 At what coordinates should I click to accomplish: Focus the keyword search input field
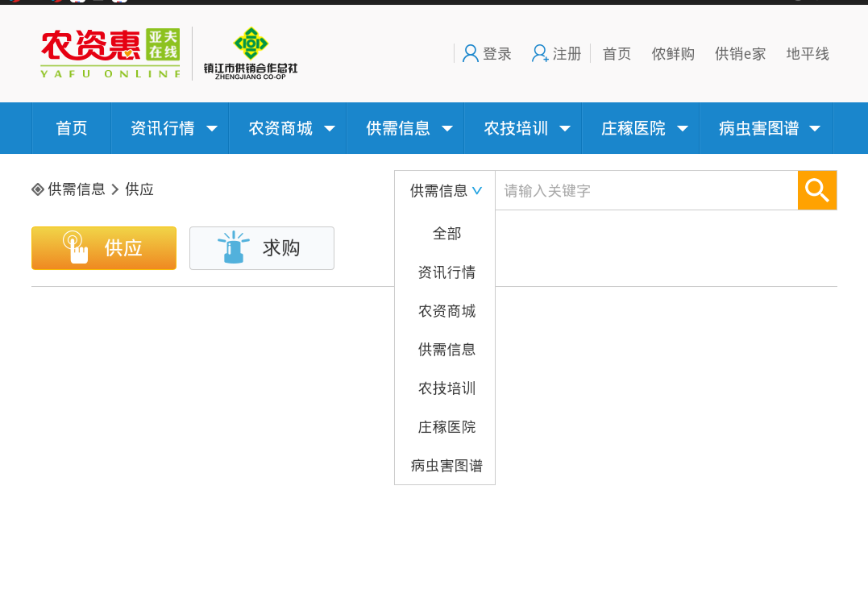tap(646, 191)
